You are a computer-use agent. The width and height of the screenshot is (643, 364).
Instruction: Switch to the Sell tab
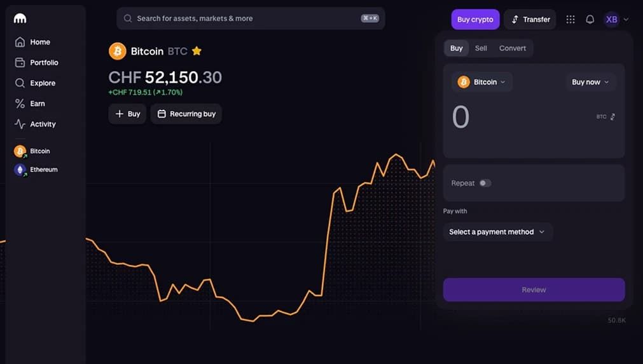[x=481, y=48]
